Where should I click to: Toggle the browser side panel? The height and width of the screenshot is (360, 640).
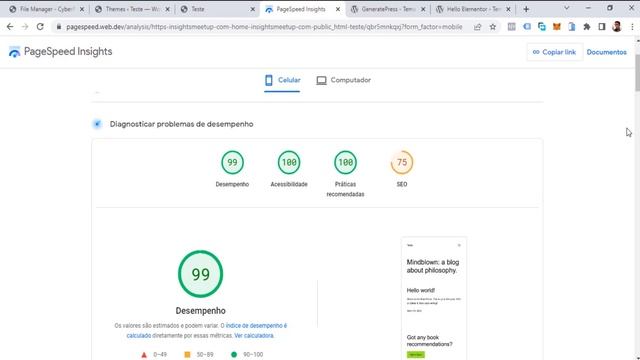(x=602, y=27)
